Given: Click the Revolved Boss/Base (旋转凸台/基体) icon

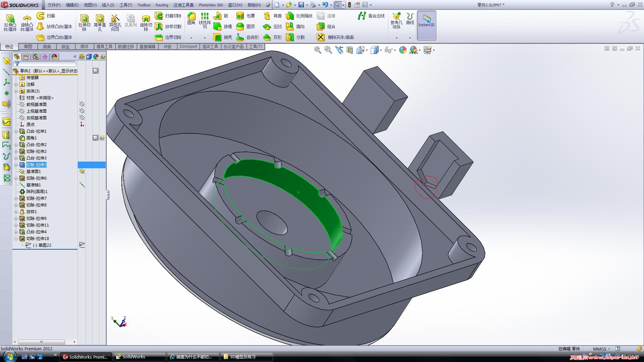Looking at the screenshot, I should pos(27,19).
